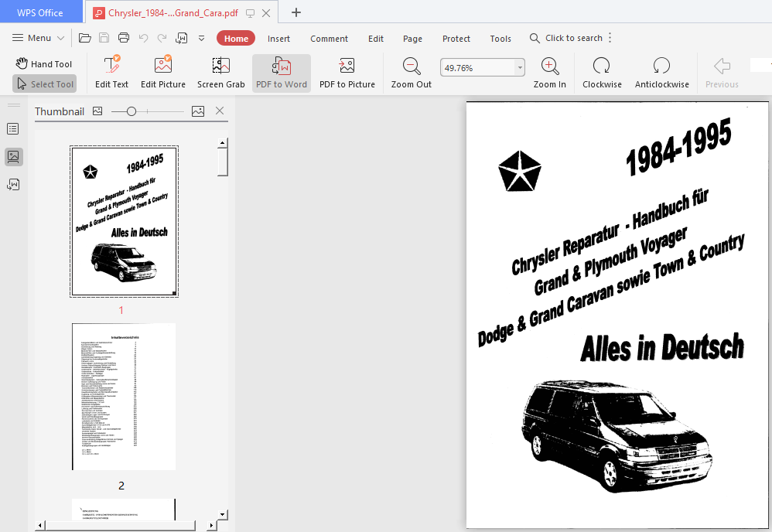The width and height of the screenshot is (772, 532).
Task: Click the zoom percentage field showing 49.76%
Action: point(477,68)
